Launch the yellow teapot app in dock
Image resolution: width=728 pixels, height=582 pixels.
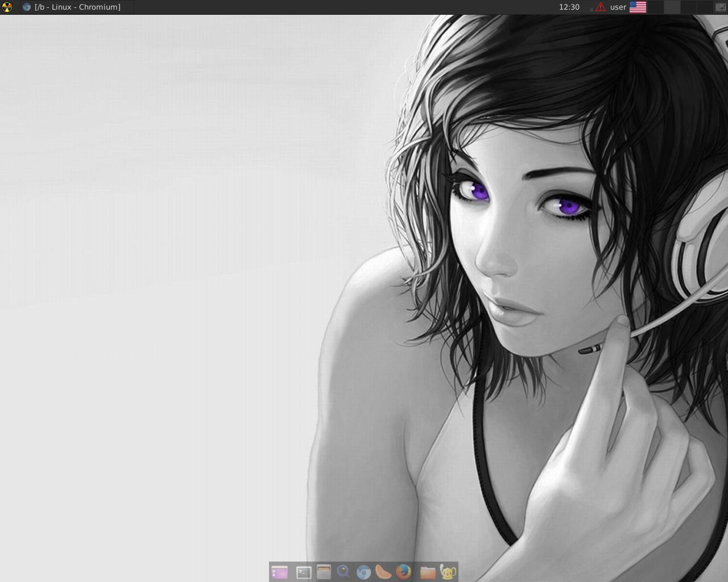click(448, 572)
